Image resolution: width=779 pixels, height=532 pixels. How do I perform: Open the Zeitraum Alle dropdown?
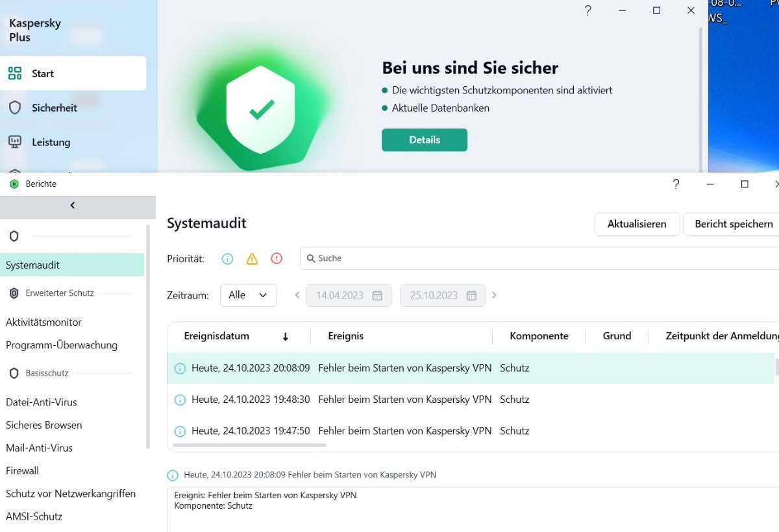[249, 295]
